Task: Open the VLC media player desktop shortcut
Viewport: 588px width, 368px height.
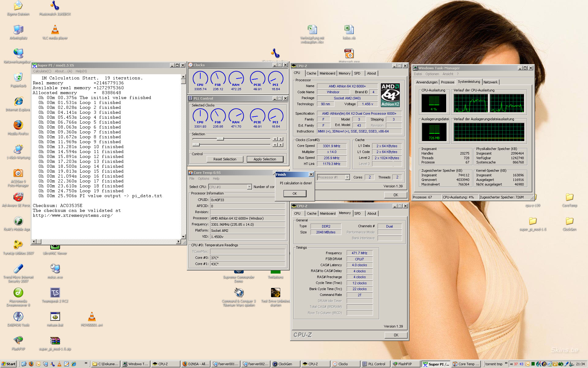Action: click(55, 32)
